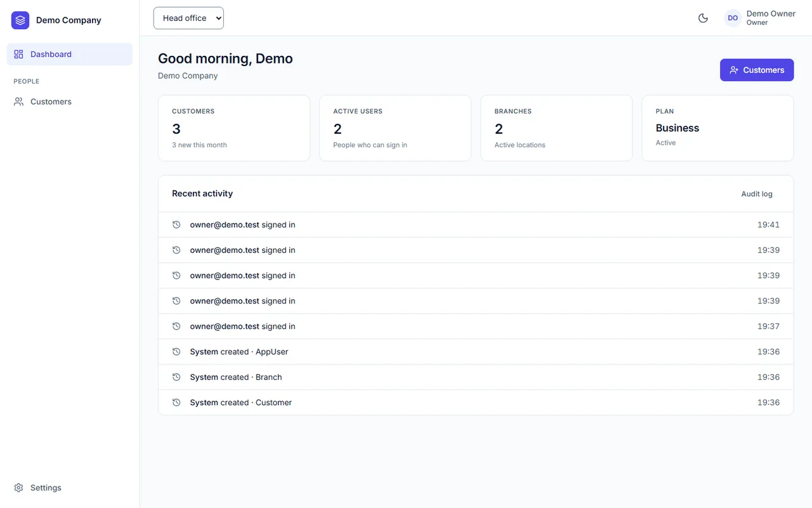Click history icon in the 19:37 sign-in row
Image resolution: width=812 pixels, height=508 pixels.
[176, 326]
